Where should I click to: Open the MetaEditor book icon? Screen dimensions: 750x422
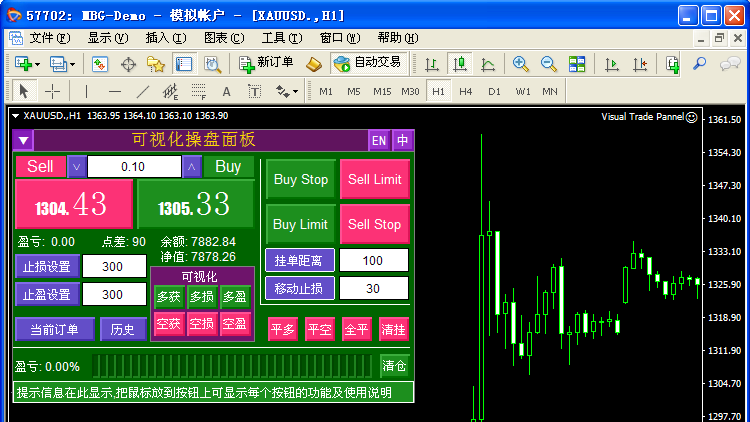[x=314, y=64]
